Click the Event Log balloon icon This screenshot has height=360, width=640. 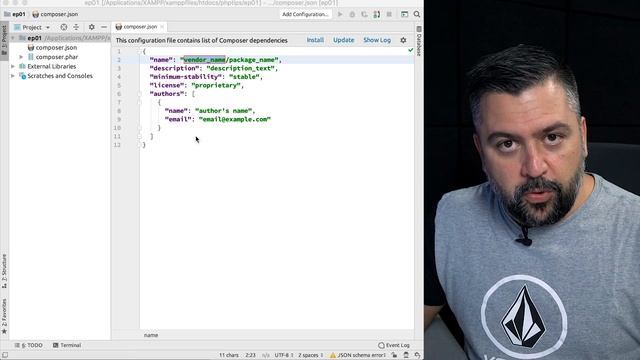pos(381,345)
